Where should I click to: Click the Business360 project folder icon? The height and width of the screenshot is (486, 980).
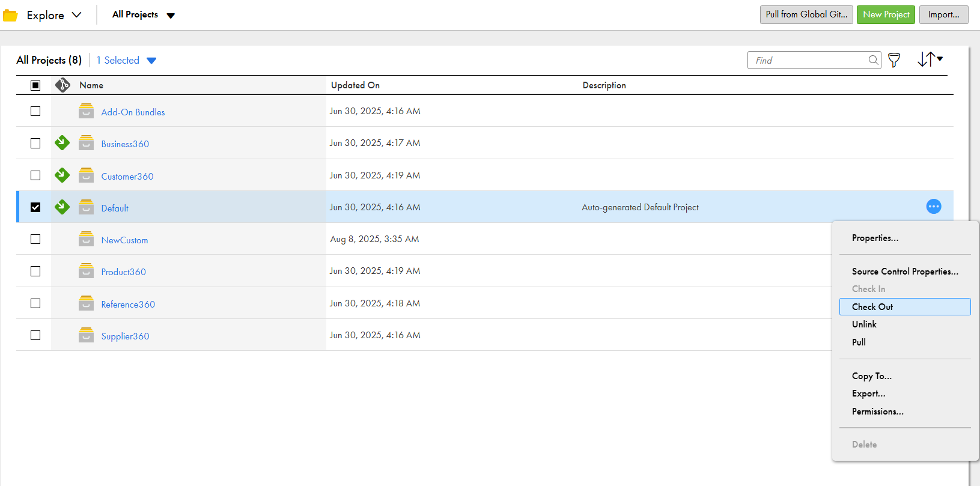pyautogui.click(x=87, y=143)
